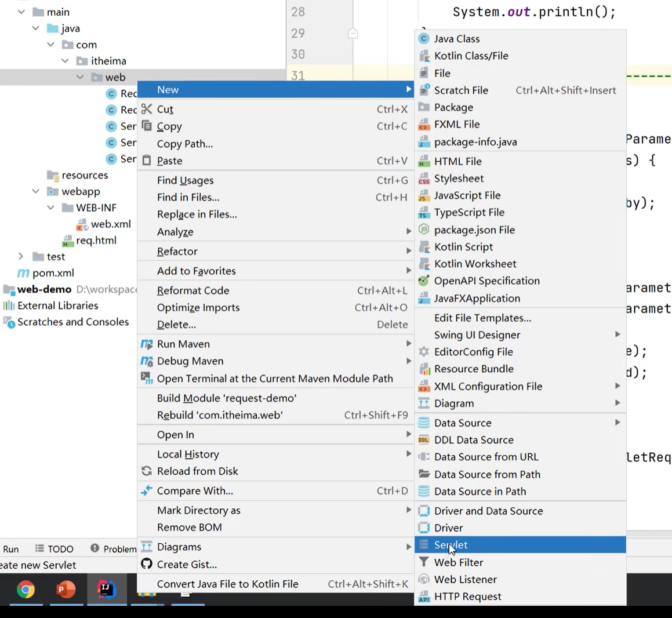Click the Web Filter funnel icon
Screen dimensions: 672x618
click(424, 562)
